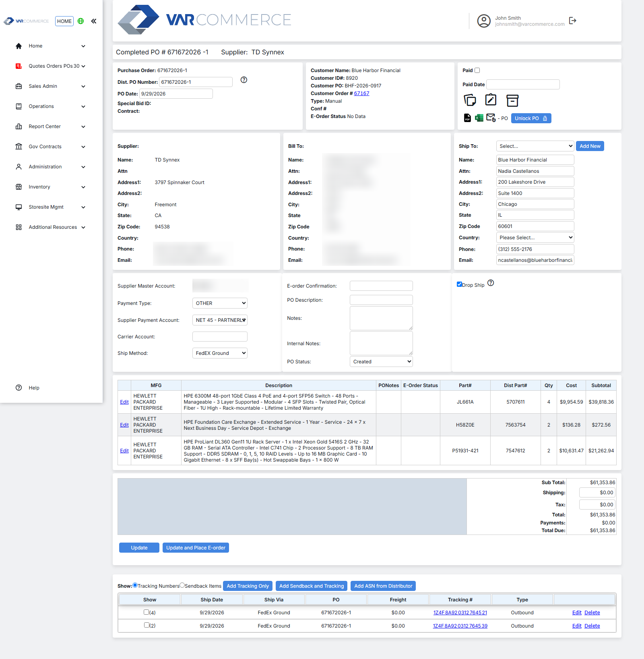Open the Ship To Select dropdown
This screenshot has height=659, width=644.
[535, 146]
